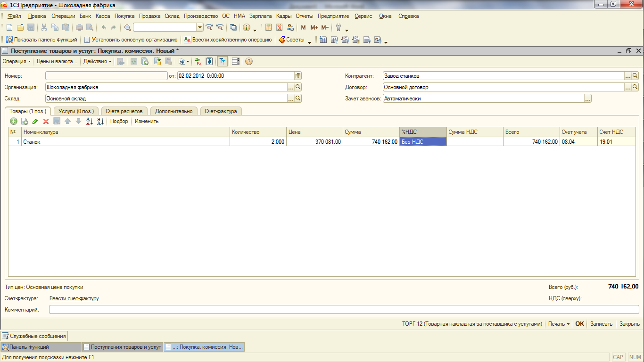Click the Подбор button
The height and width of the screenshot is (362, 644).
pyautogui.click(x=119, y=121)
